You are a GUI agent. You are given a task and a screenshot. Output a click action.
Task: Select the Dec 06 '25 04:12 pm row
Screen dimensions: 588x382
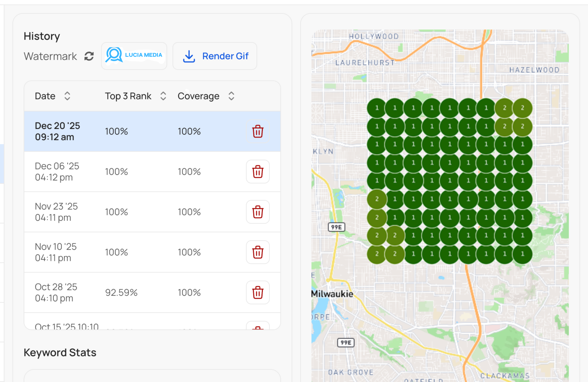point(57,172)
